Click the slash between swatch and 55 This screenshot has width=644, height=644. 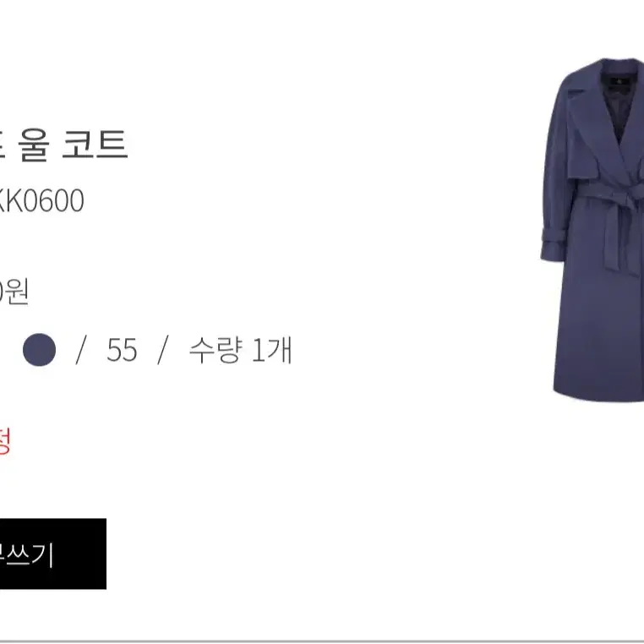tap(81, 350)
